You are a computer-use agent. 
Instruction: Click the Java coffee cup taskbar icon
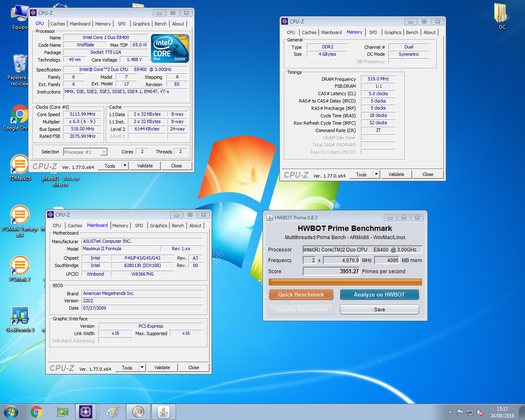pyautogui.click(x=163, y=412)
